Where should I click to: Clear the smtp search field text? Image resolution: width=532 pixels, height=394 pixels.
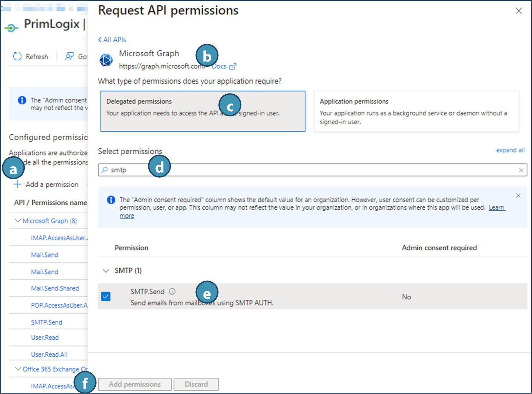click(521, 170)
